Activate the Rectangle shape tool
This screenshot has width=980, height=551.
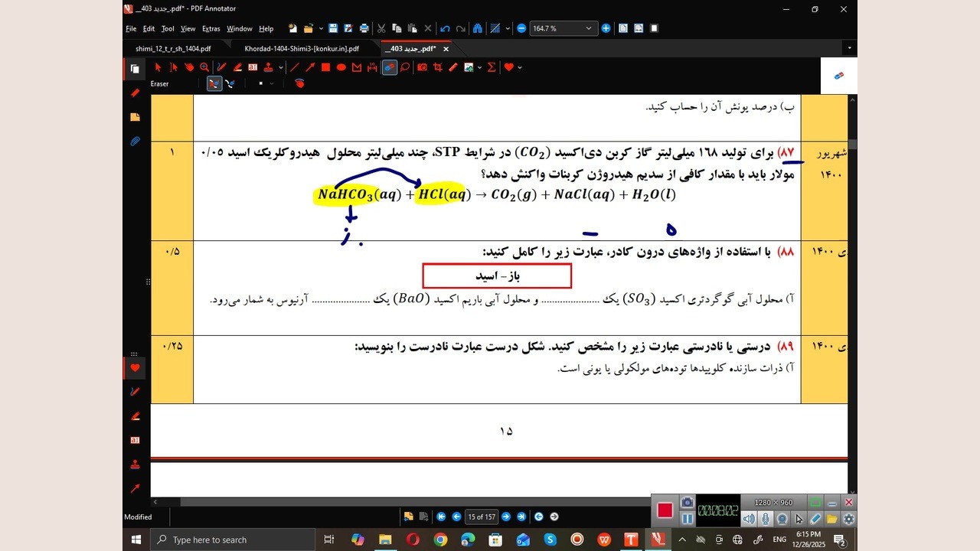[x=325, y=67]
